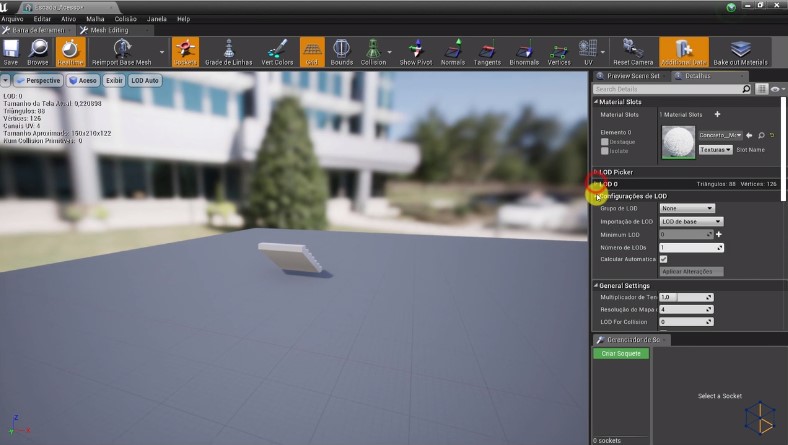Open the Malha menu

[95, 19]
